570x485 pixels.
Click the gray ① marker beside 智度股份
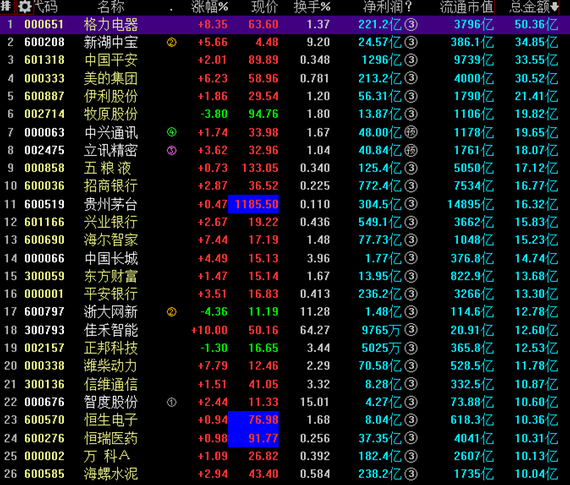click(172, 402)
